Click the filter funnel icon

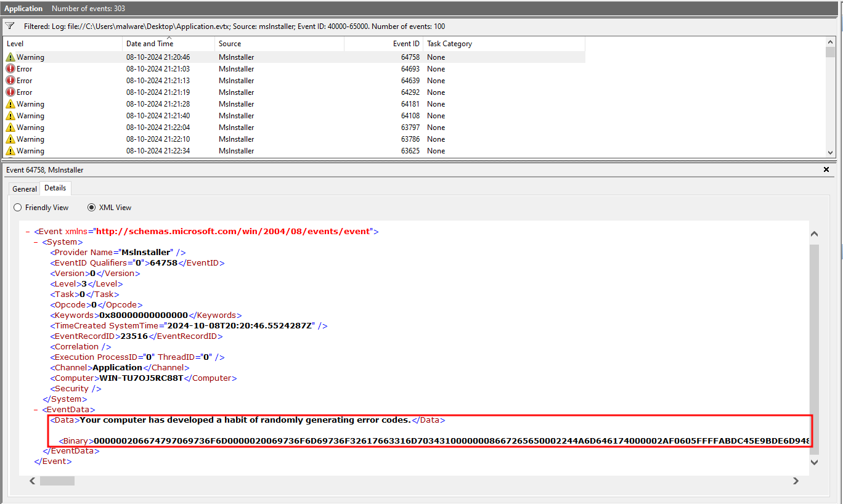(x=10, y=26)
